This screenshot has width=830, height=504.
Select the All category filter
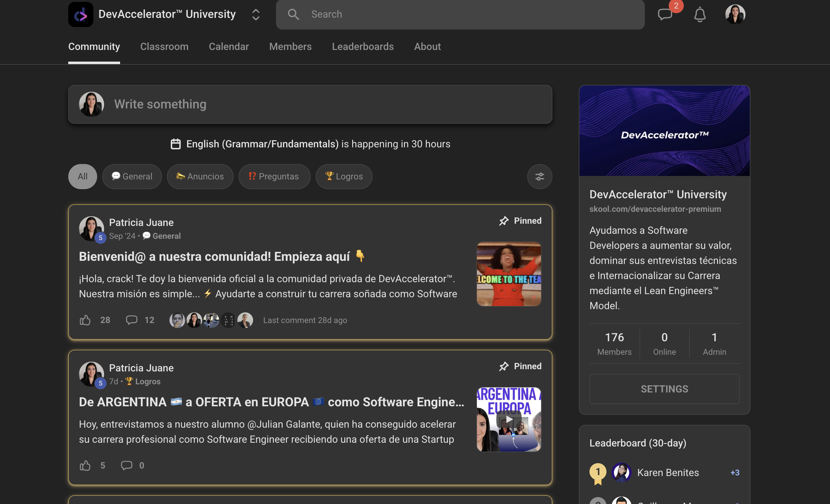[82, 176]
